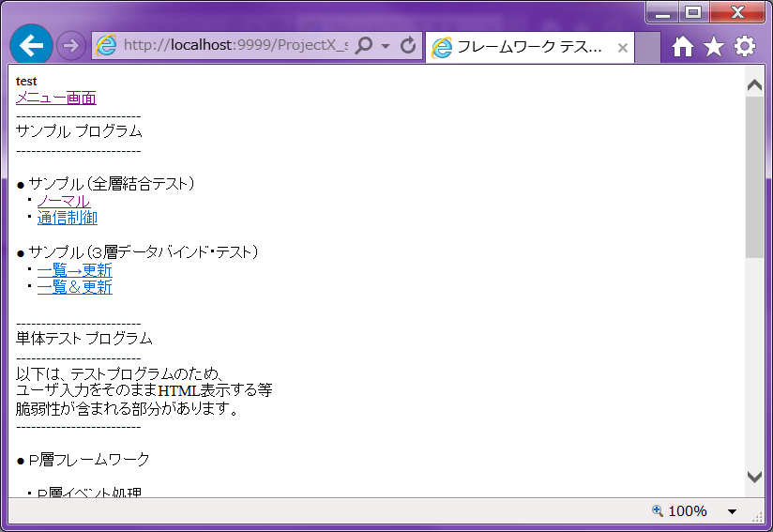
Task: Click the browser Back arrow button
Action: [31, 45]
